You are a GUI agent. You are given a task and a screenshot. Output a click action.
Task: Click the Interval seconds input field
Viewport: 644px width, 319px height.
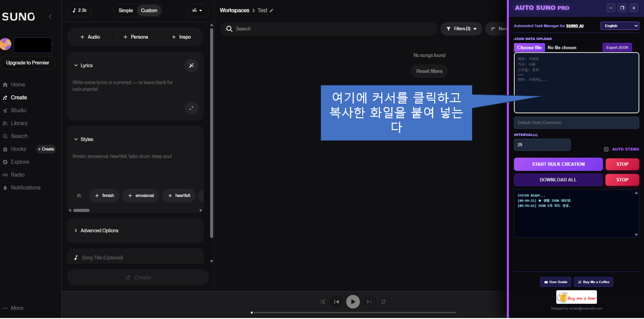coord(542,145)
